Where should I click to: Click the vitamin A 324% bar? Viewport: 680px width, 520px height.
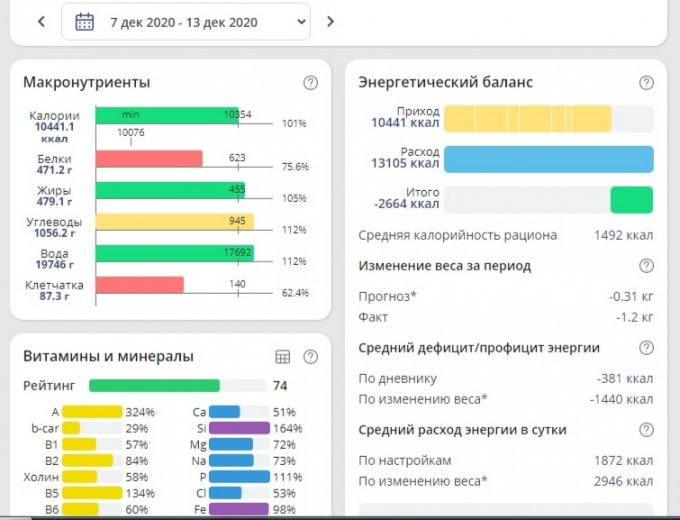[x=92, y=411]
